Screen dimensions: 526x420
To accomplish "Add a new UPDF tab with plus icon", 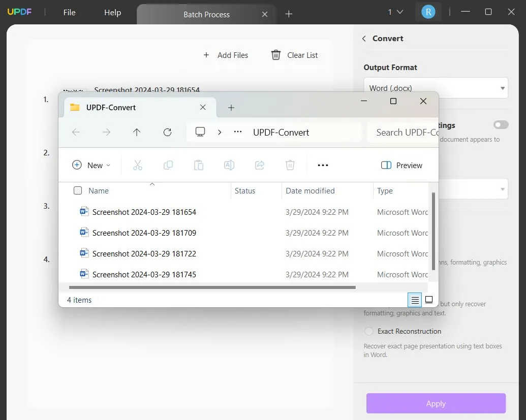I will pyautogui.click(x=289, y=14).
